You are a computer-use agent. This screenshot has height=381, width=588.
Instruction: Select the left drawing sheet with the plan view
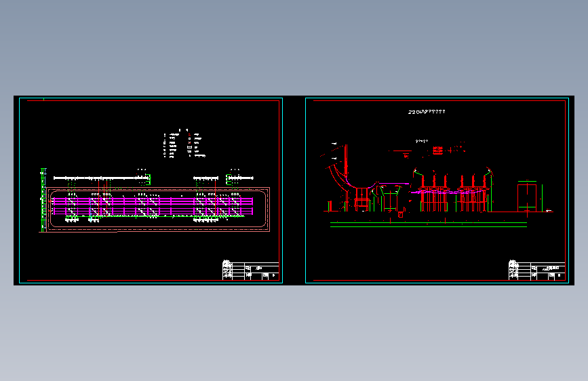pos(151,190)
